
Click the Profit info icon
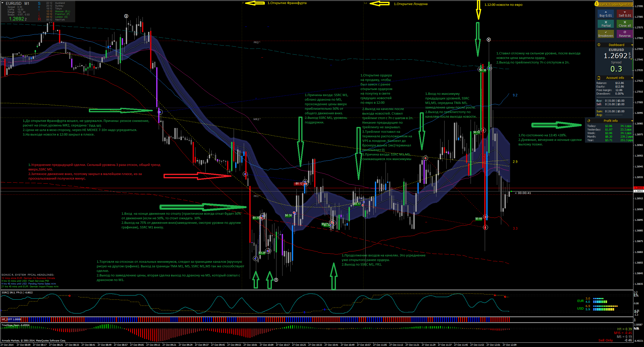[x=589, y=121]
